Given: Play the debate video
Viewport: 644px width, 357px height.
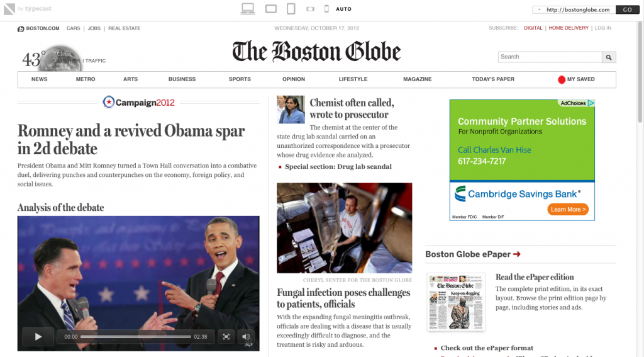Looking at the screenshot, I should [x=38, y=336].
